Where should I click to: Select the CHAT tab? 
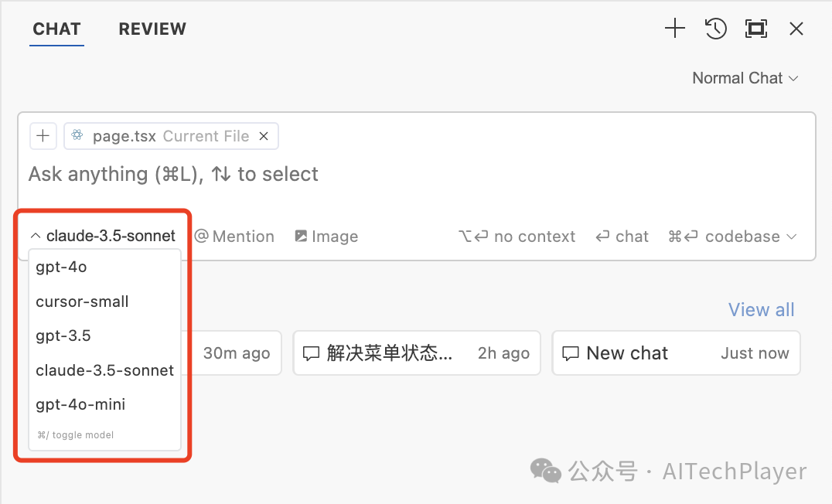(x=56, y=29)
